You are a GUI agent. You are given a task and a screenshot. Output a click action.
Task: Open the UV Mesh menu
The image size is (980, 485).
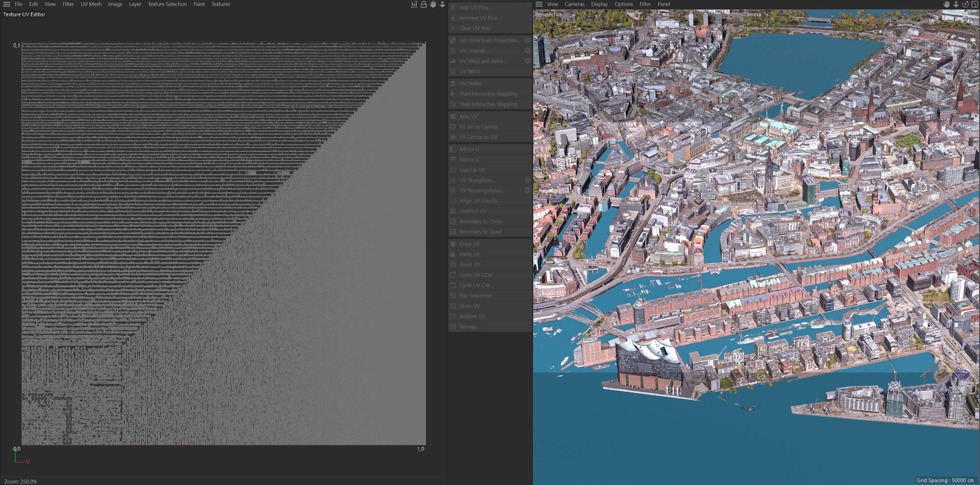click(91, 4)
